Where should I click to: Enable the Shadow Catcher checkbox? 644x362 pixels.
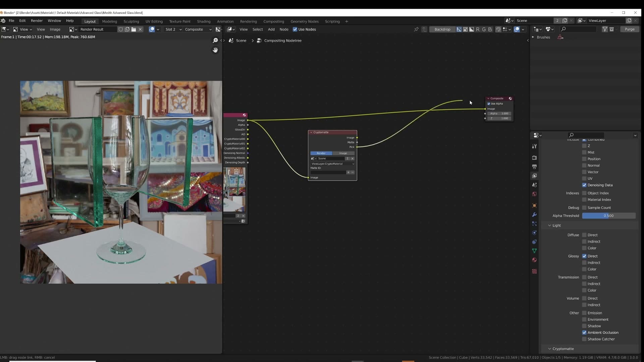(x=584, y=339)
